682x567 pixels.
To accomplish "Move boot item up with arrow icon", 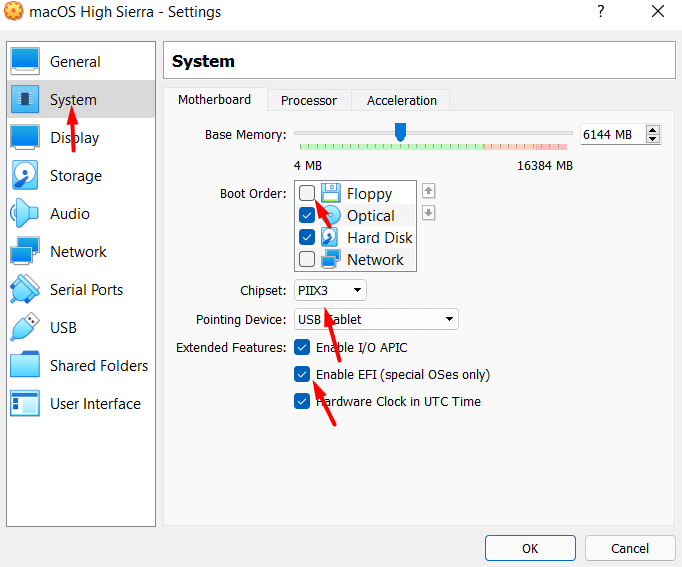I will (x=428, y=191).
